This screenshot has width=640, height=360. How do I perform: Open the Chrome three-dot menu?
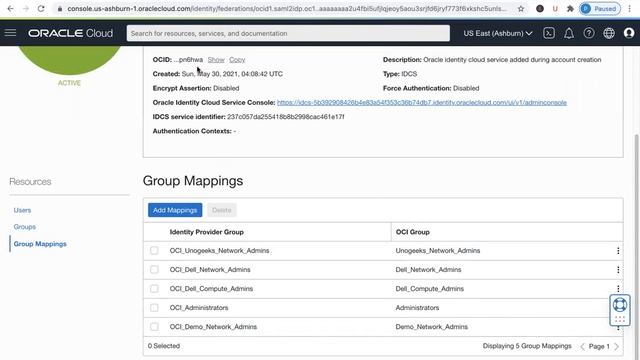point(629,9)
